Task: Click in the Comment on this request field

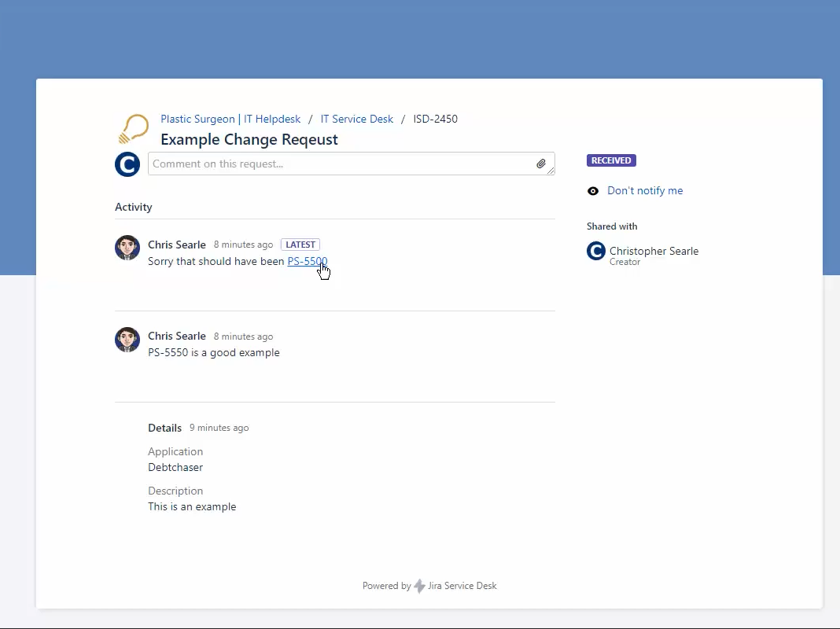Action: pos(352,164)
